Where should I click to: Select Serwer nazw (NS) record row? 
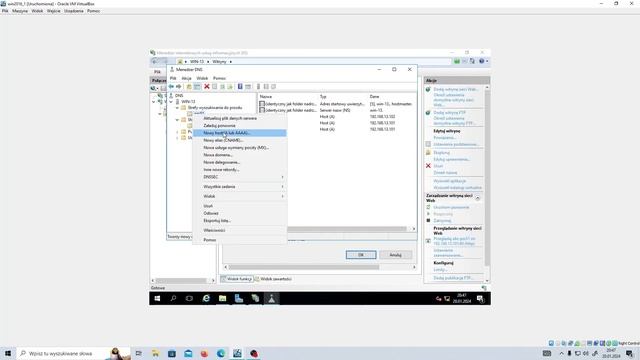click(337, 110)
